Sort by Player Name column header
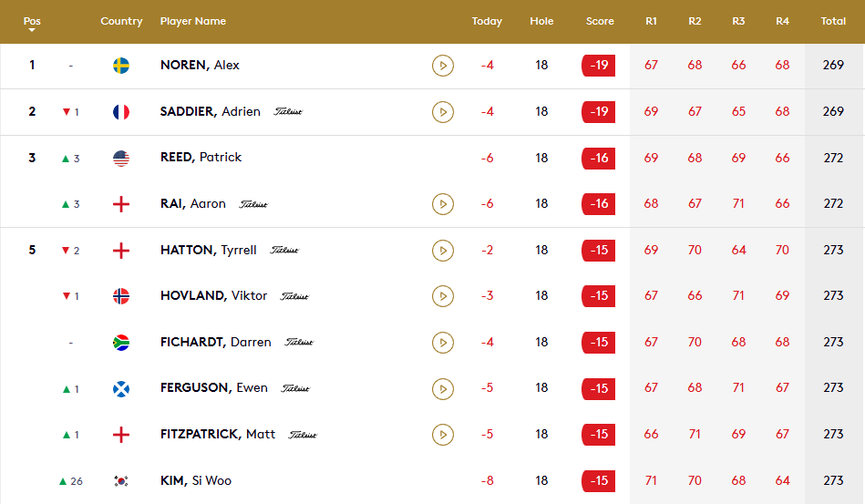 tap(192, 21)
